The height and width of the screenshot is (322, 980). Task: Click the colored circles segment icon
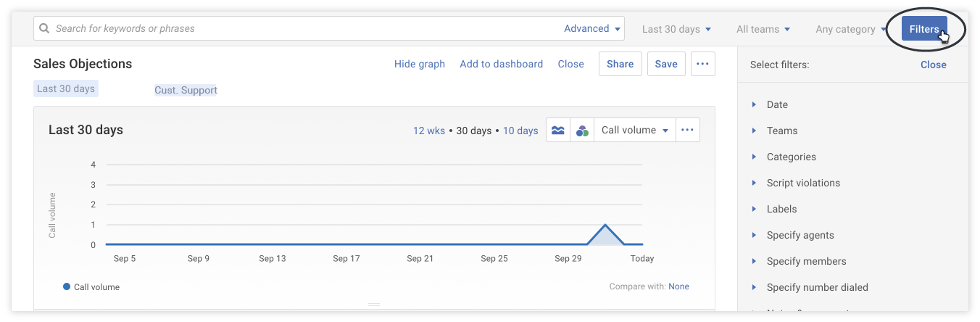click(582, 131)
